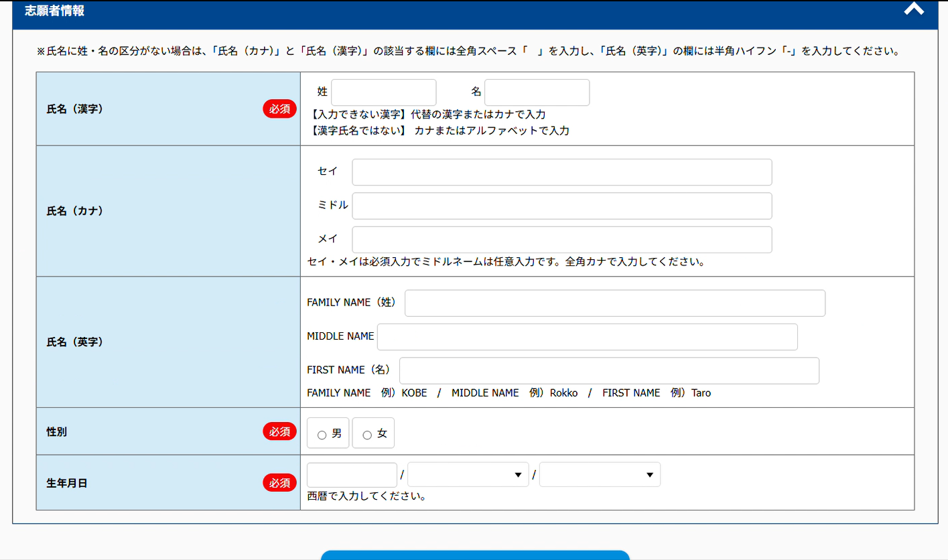Focus the 名 kanji given name field
Screen dimensions: 948x560
tap(537, 92)
